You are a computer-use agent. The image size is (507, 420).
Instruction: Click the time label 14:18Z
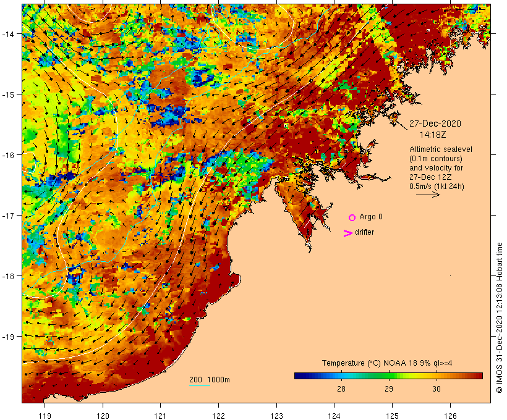[x=433, y=135]
